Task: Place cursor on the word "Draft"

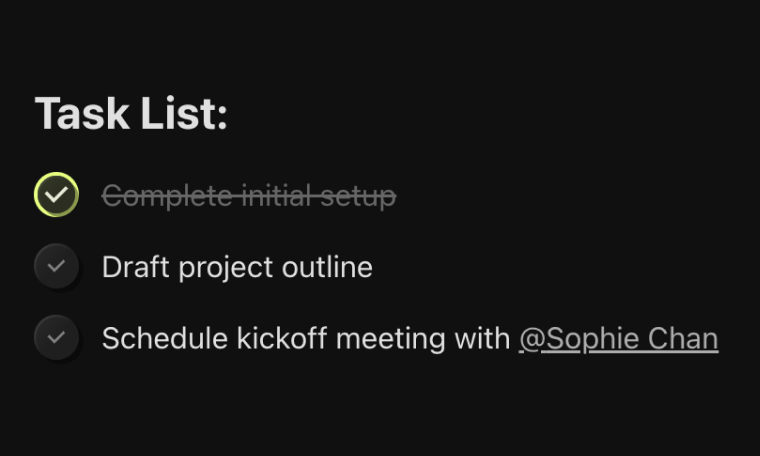Action: click(133, 267)
